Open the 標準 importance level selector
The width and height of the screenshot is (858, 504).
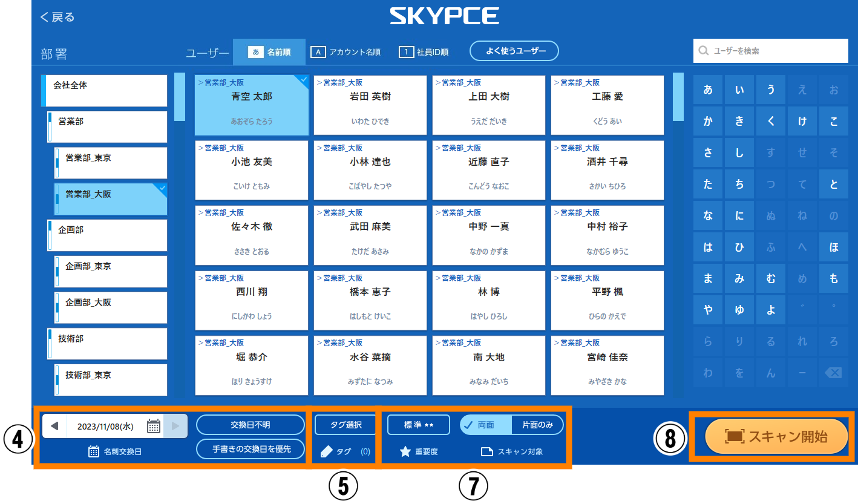(x=419, y=425)
